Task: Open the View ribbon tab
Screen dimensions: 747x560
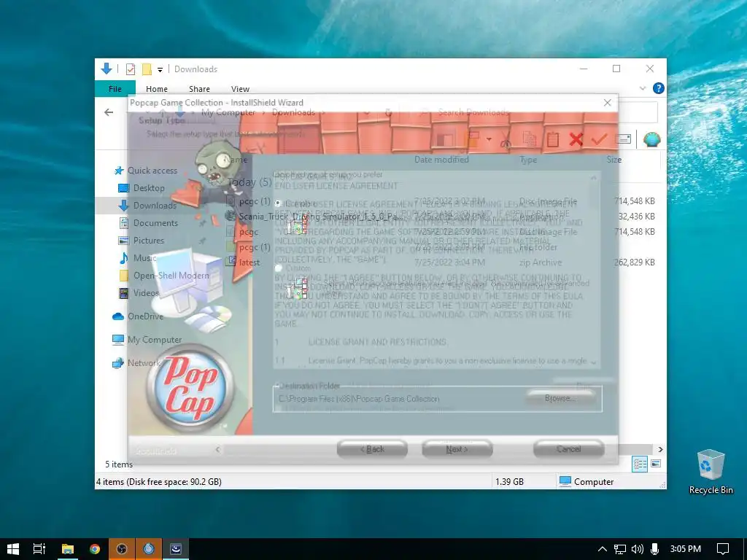Action: click(x=240, y=89)
